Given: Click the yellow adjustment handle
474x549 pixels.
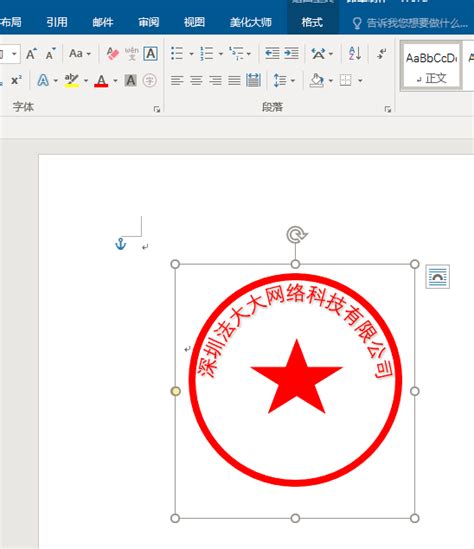Looking at the screenshot, I should tap(175, 391).
